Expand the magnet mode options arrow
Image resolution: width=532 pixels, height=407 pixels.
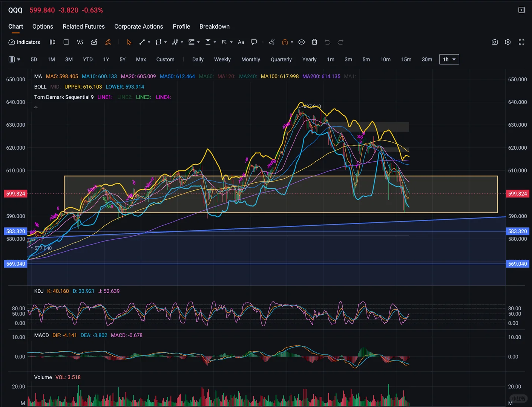(292, 42)
